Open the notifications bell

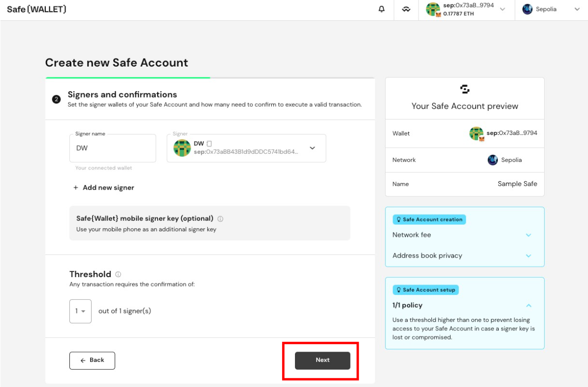(382, 9)
